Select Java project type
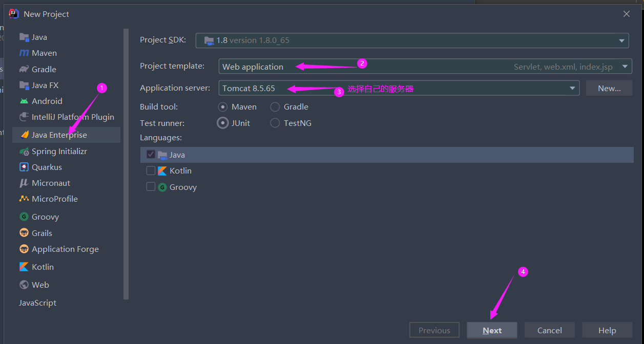644x344 pixels. pos(66,37)
